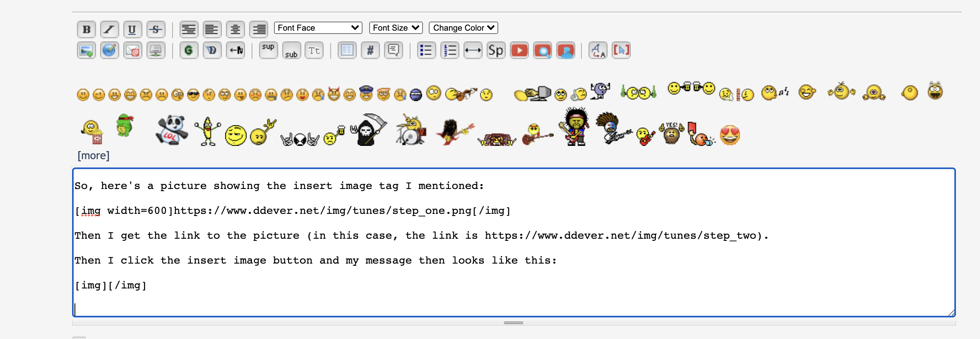Toggle strikethrough formatting
This screenshot has width=980, height=339.
(156, 29)
